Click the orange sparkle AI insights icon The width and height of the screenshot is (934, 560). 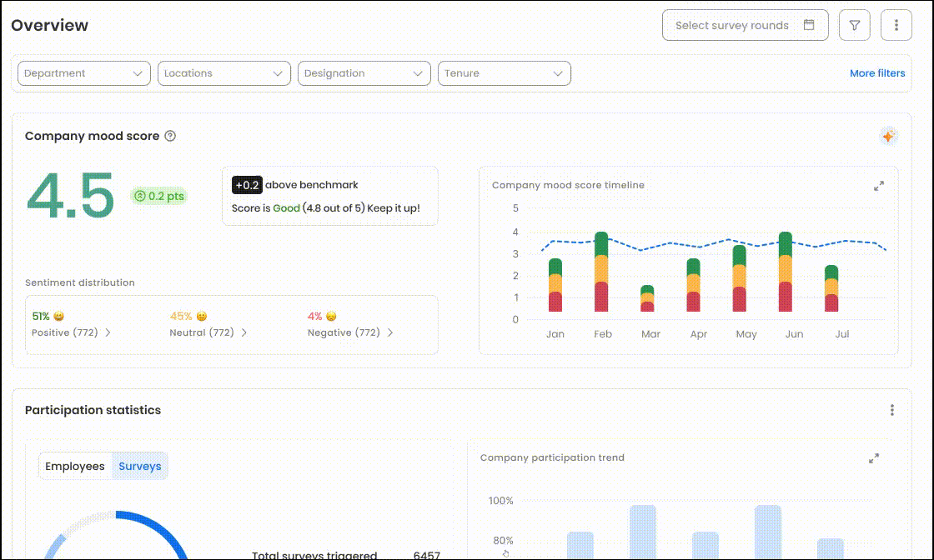[x=888, y=137]
